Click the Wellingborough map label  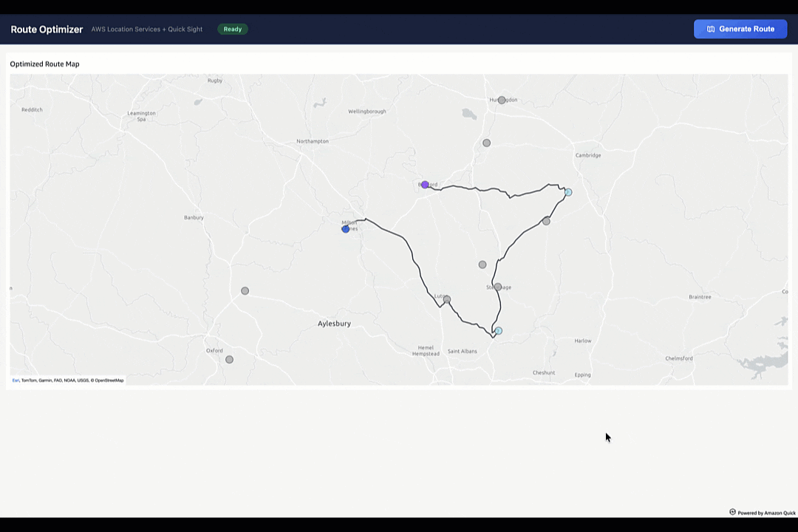click(x=367, y=112)
